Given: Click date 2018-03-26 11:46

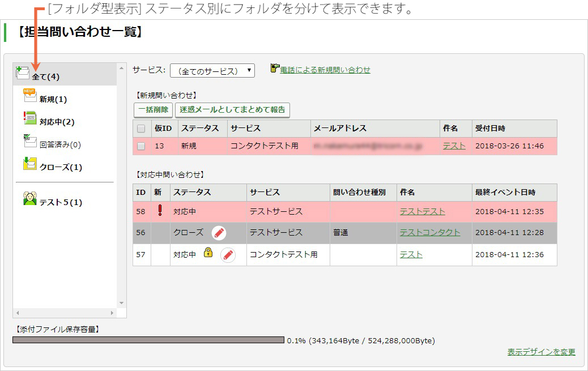Looking at the screenshot, I should (x=509, y=146).
